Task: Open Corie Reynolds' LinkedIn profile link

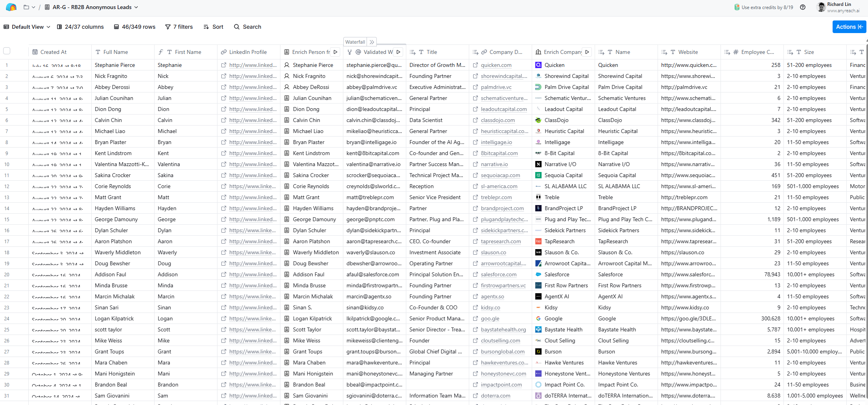Action: [252, 186]
